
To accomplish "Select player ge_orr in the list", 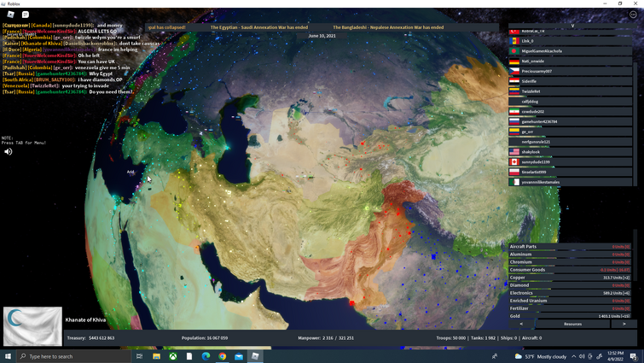I will point(570,132).
